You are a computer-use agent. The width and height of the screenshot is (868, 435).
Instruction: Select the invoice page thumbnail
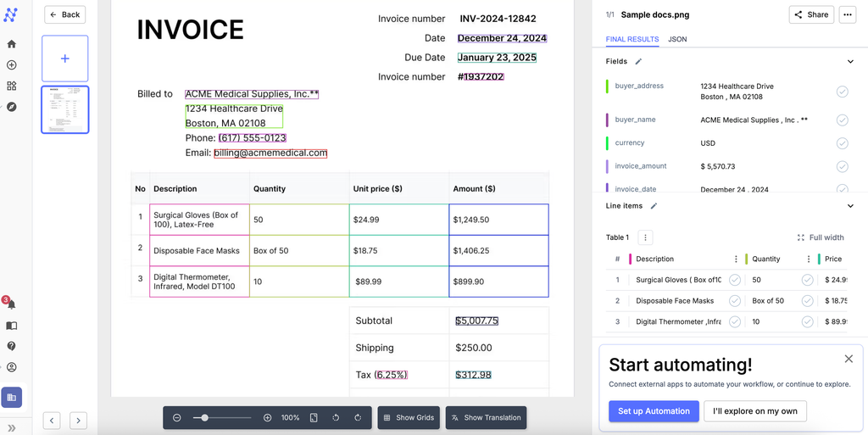[x=65, y=109]
